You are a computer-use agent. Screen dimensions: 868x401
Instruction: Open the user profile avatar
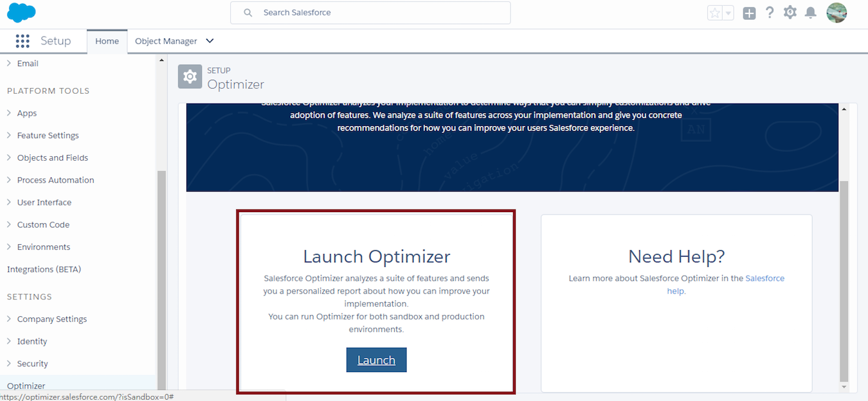tap(836, 12)
